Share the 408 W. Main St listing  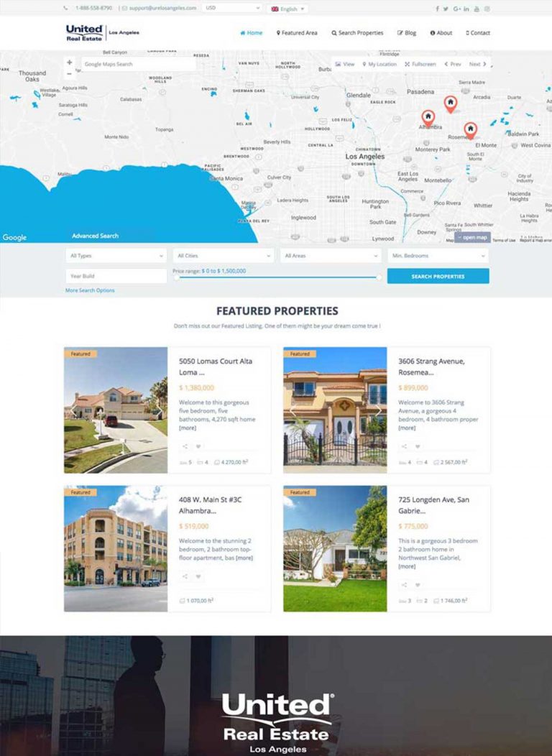(x=185, y=576)
